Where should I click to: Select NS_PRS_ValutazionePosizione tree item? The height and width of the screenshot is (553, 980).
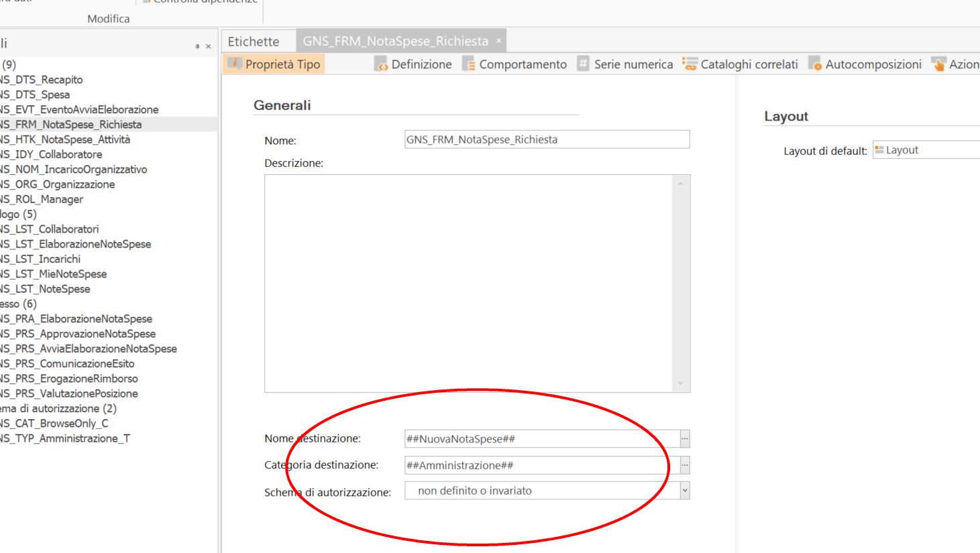click(69, 393)
